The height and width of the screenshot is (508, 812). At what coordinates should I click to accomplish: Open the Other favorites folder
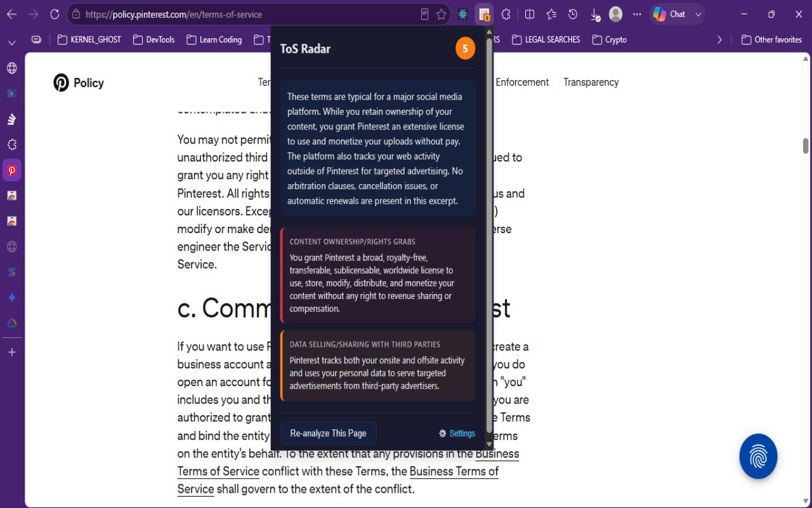click(x=771, y=39)
